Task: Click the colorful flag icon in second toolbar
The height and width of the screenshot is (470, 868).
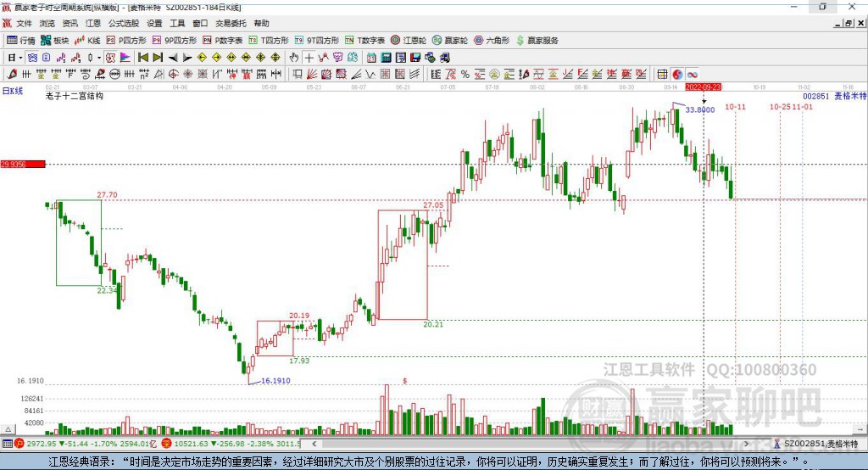Action: 125,58
